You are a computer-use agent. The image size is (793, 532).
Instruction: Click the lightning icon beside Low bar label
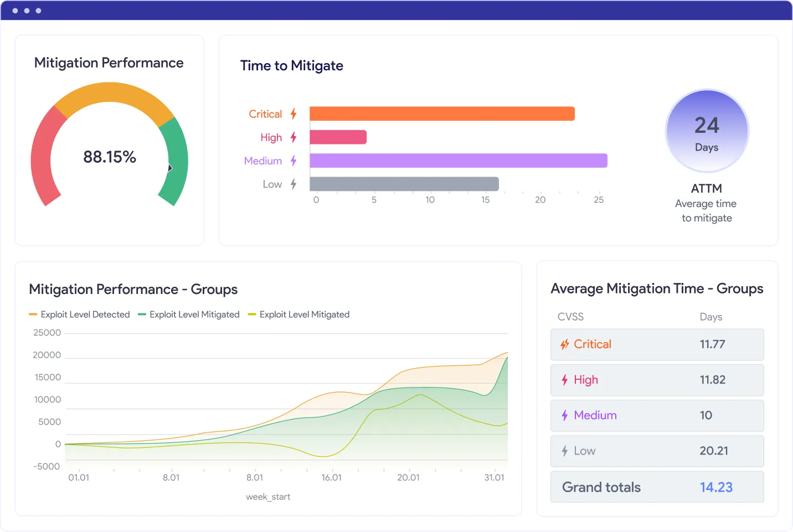click(293, 184)
